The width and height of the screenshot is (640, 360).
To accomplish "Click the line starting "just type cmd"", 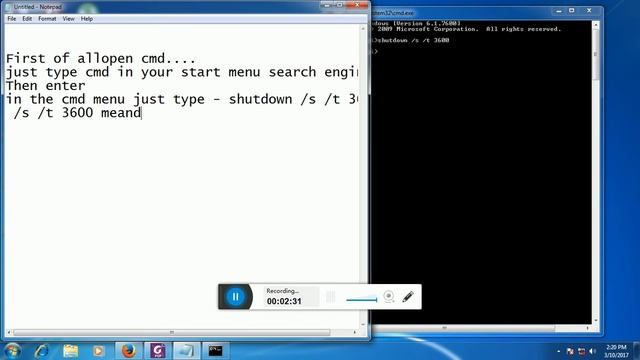I will 182,73.
